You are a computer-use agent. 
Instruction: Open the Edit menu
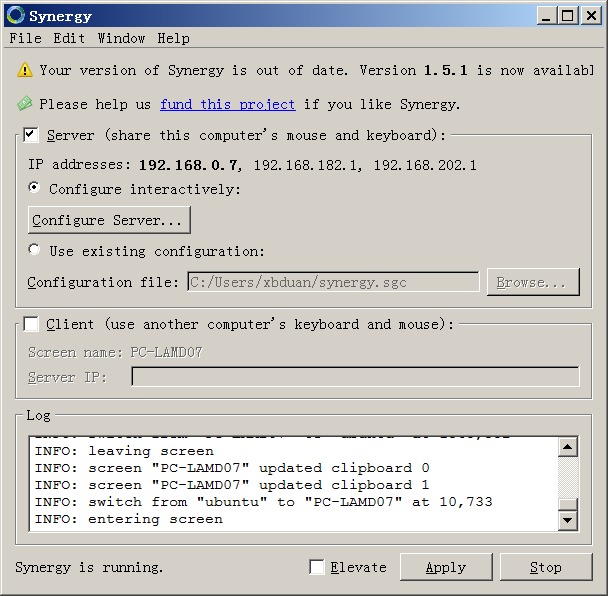pos(69,38)
